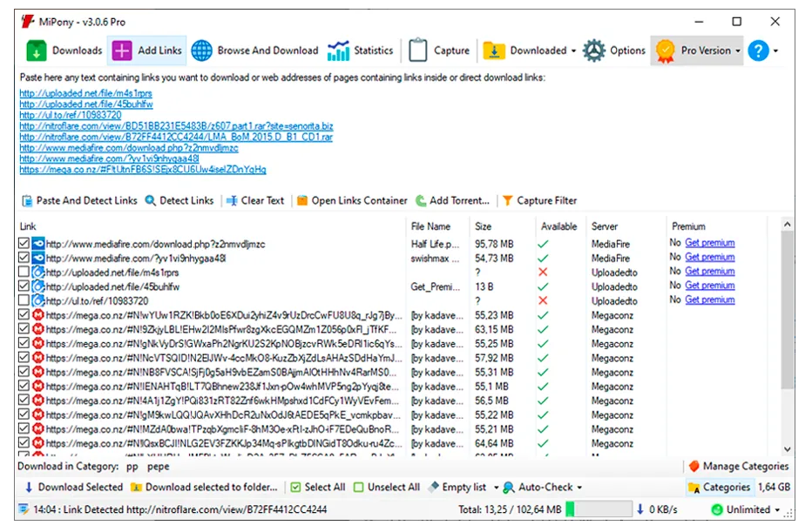Viewport: 812px width, 532px height.
Task: Uncheck the 55,23 MB mega link checkbox
Action: [x=24, y=314]
